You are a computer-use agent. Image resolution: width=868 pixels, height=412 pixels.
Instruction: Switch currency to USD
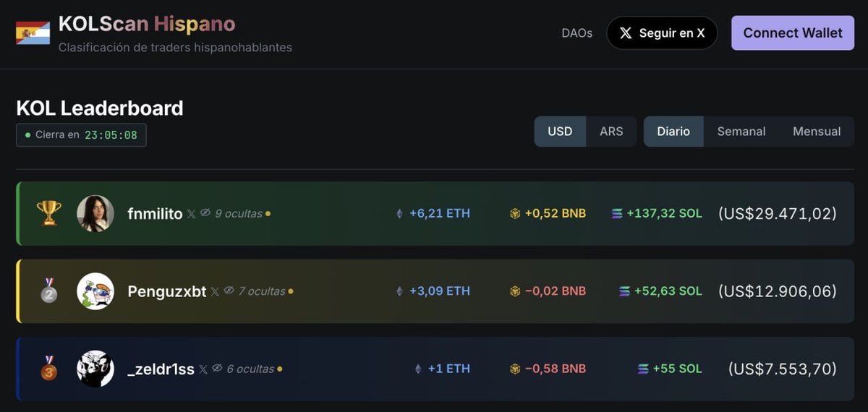[x=560, y=132]
